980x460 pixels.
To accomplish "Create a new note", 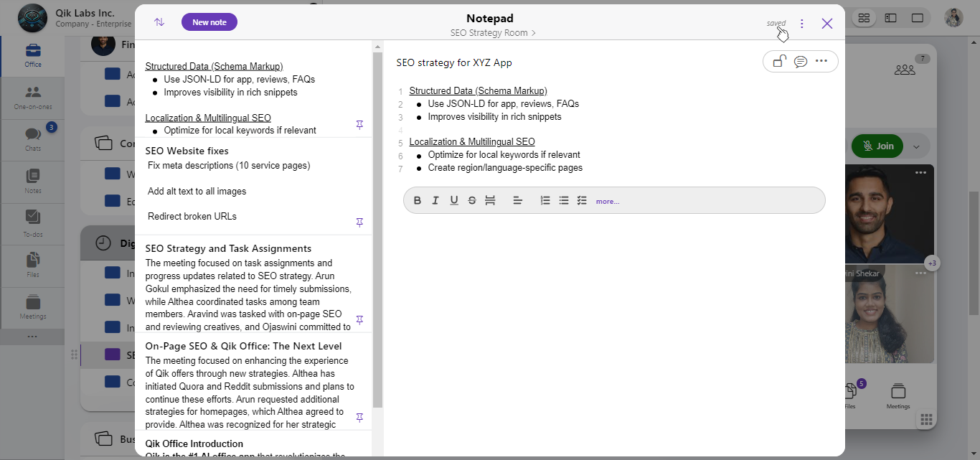I will click(x=209, y=22).
